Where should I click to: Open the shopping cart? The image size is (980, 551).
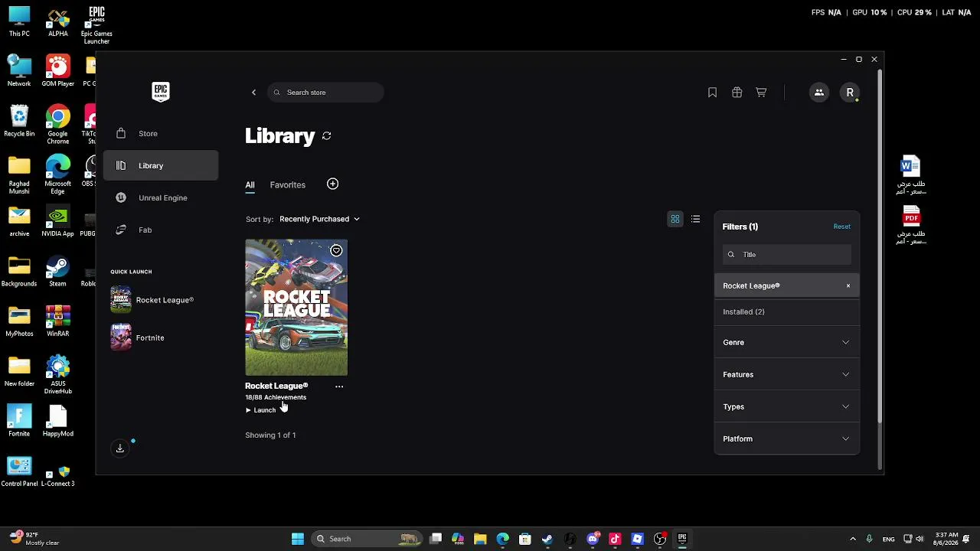click(761, 93)
